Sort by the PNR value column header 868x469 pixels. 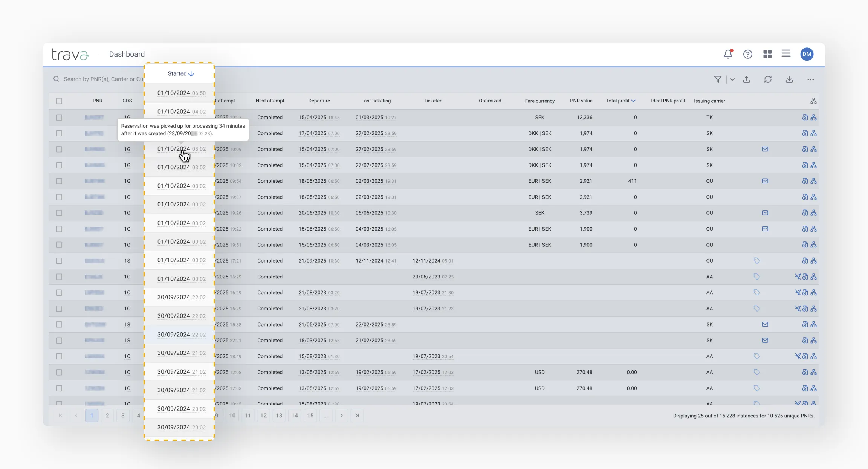[x=581, y=101]
